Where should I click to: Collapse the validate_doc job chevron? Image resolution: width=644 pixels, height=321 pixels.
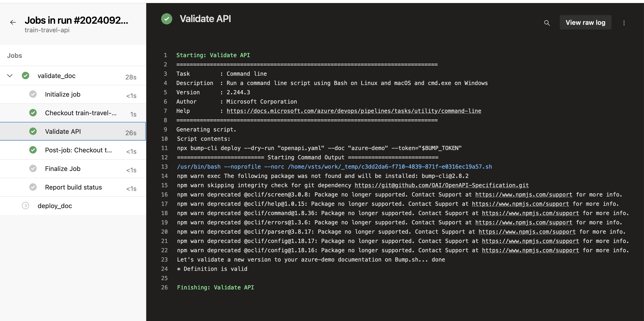10,75
